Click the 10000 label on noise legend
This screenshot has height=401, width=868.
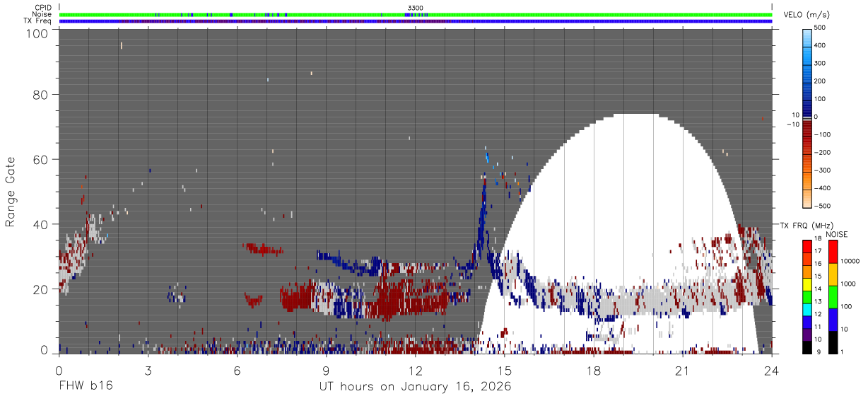849,261
